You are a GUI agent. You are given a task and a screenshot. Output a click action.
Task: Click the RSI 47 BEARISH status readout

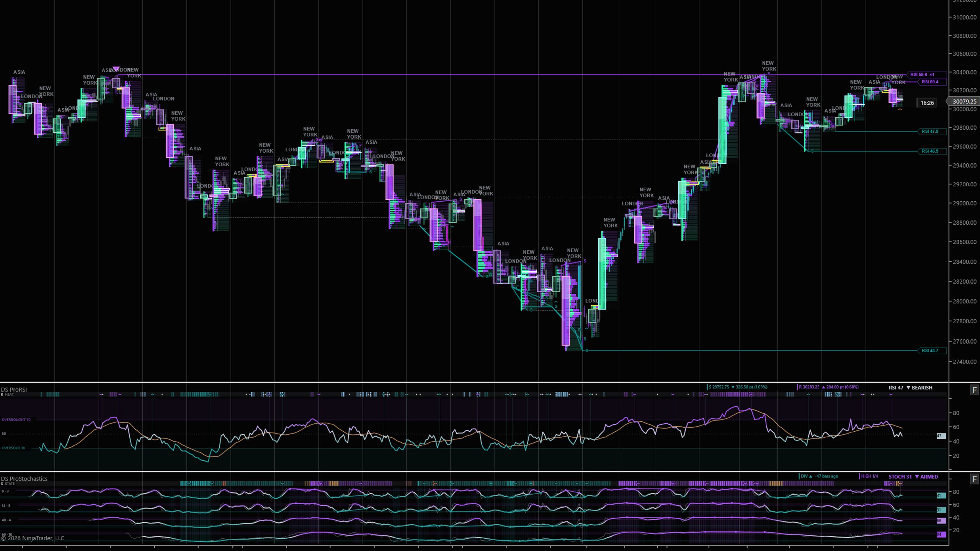pyautogui.click(x=910, y=388)
